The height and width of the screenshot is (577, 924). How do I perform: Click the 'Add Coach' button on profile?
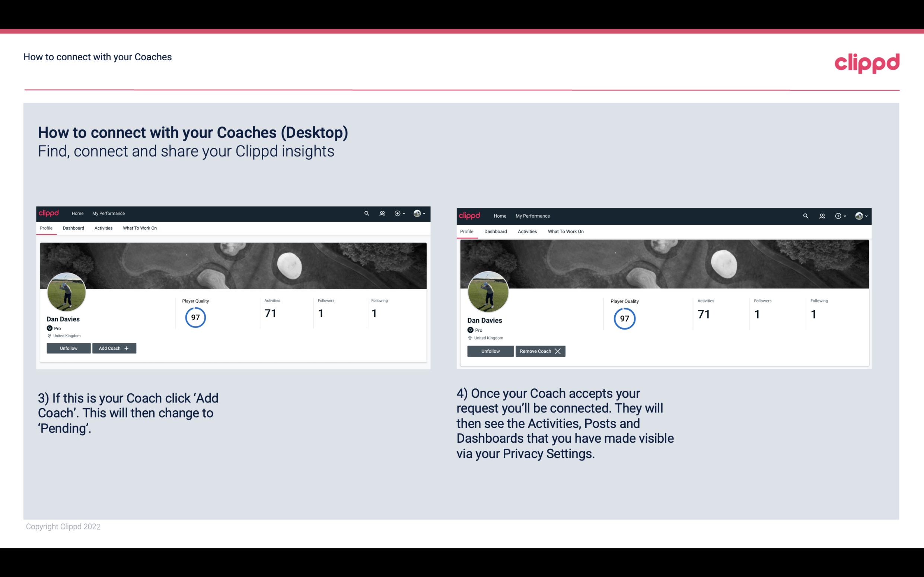click(113, 348)
